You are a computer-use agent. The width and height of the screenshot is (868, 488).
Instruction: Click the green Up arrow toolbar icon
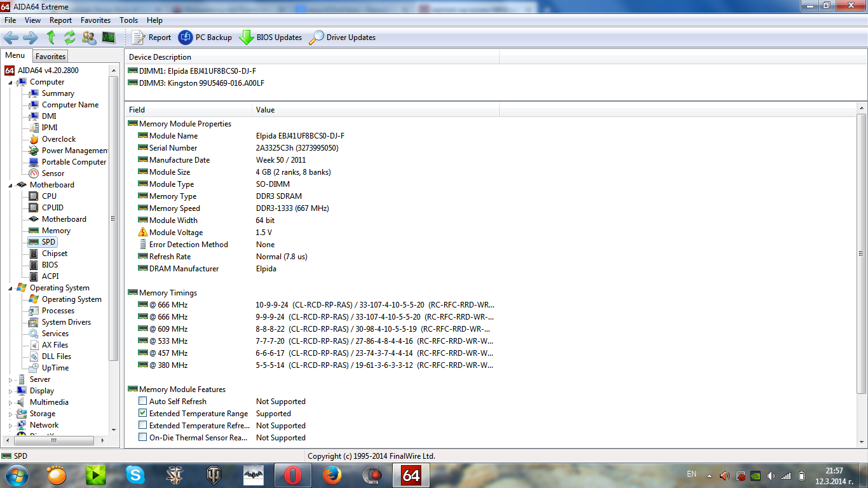point(51,37)
